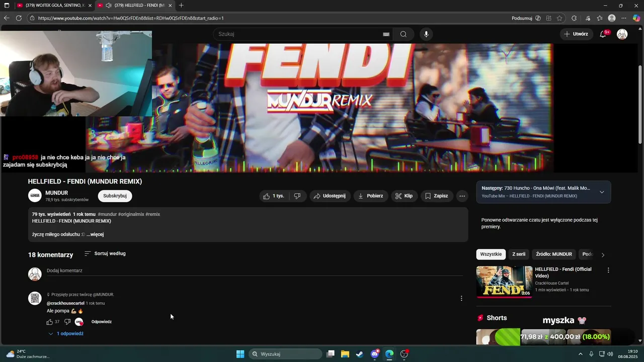644x362 pixels.
Task: Open Copilot sidebar icon
Action: pyautogui.click(x=636, y=18)
